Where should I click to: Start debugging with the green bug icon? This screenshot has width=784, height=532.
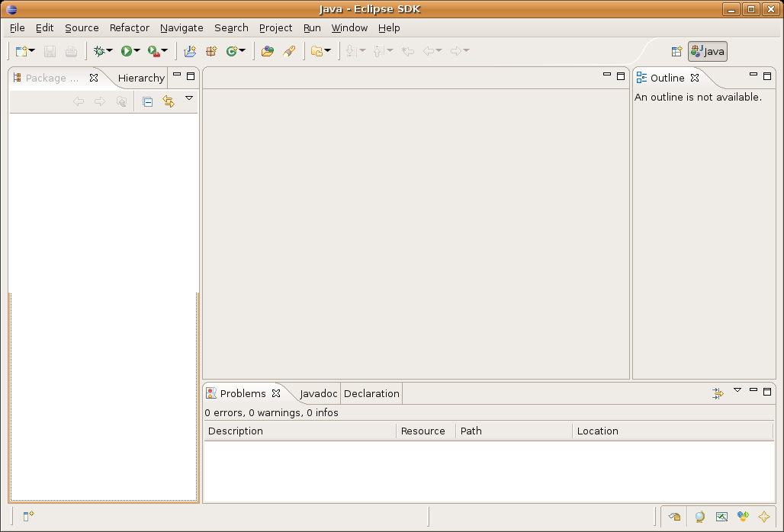pos(99,51)
